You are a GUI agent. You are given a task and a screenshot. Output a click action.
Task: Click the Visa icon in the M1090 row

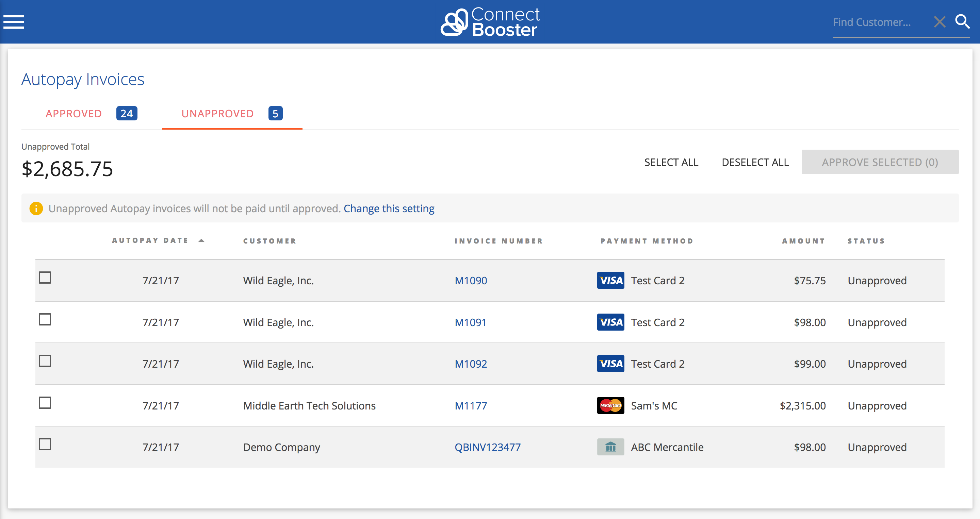610,280
